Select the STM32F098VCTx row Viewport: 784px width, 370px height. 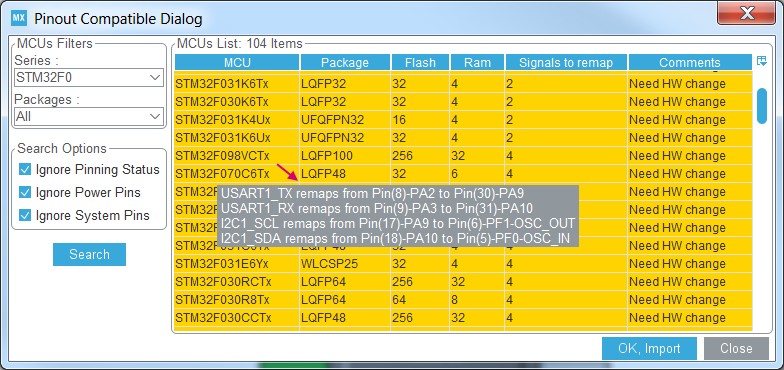(x=464, y=156)
